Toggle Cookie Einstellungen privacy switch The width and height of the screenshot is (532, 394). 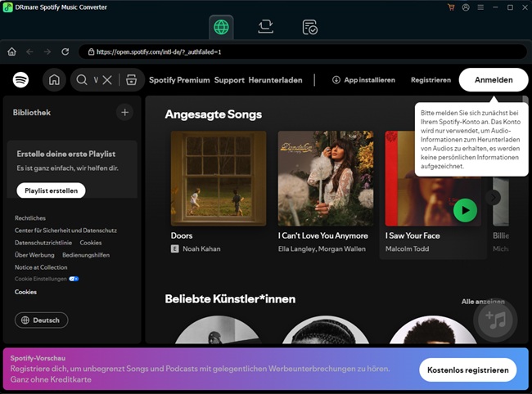74,279
